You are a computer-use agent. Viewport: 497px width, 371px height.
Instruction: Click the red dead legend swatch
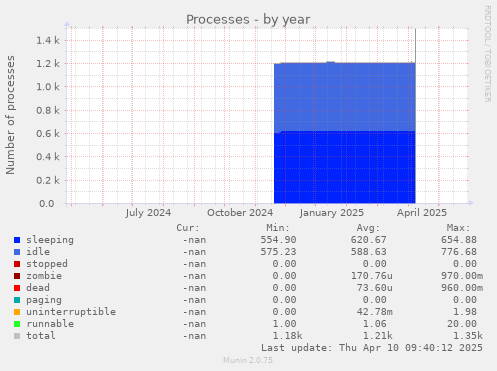(17, 288)
